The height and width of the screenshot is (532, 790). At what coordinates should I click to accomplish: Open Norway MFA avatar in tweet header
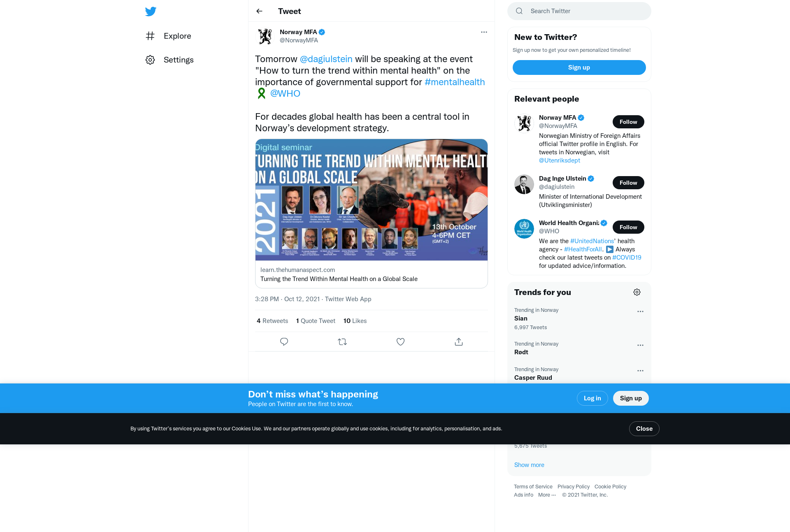pos(265,36)
